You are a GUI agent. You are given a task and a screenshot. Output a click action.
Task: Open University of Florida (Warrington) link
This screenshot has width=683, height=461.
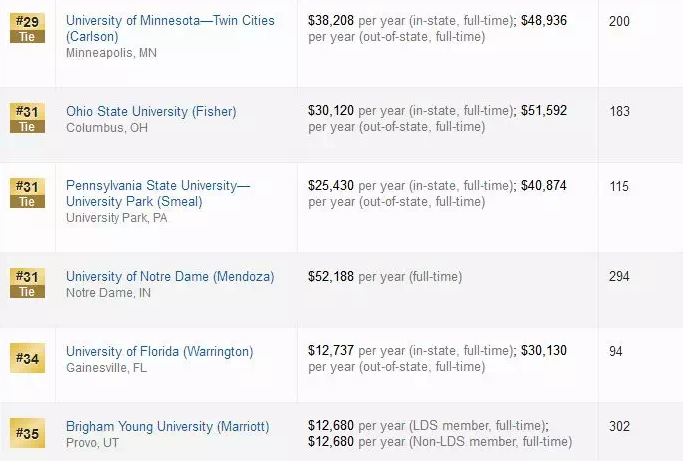[160, 351]
